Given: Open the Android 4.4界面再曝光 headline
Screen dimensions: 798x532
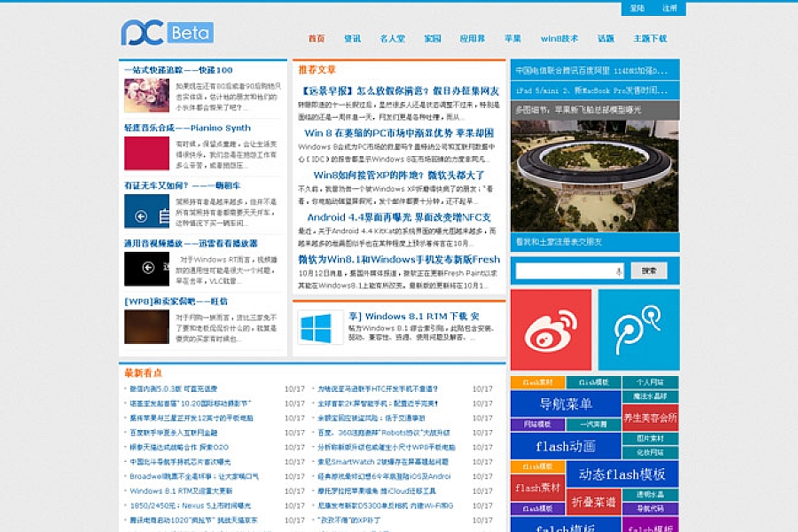Looking at the screenshot, I should [x=399, y=217].
